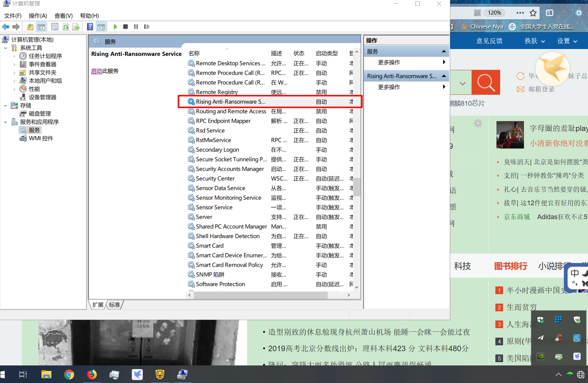
Task: Select the Rising Anti-Ransomware service row
Action: [270, 102]
